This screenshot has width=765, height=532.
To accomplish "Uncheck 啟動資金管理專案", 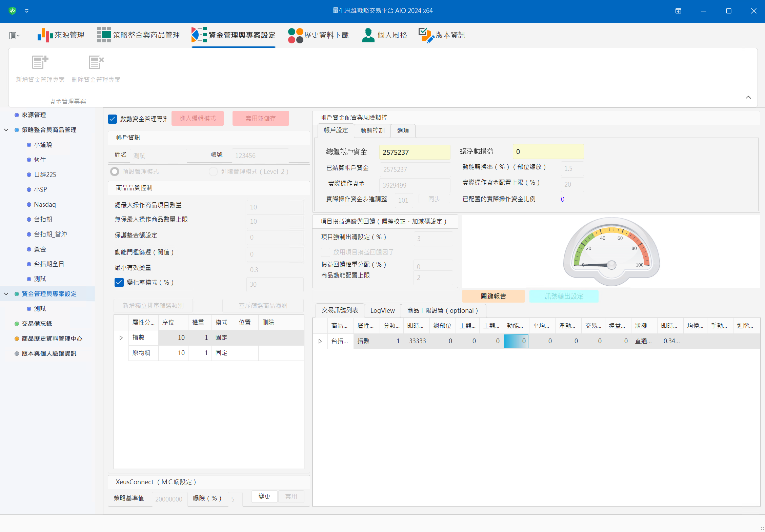I will pyautogui.click(x=112, y=119).
